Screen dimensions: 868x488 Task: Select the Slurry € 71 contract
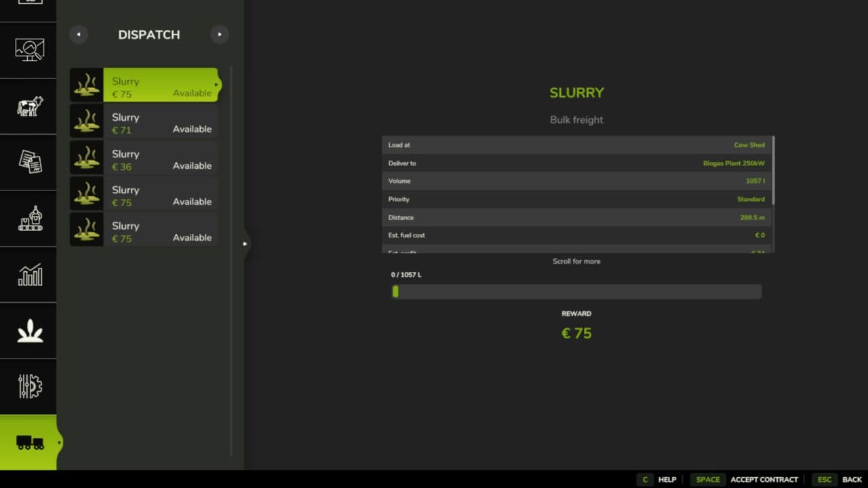pos(144,121)
